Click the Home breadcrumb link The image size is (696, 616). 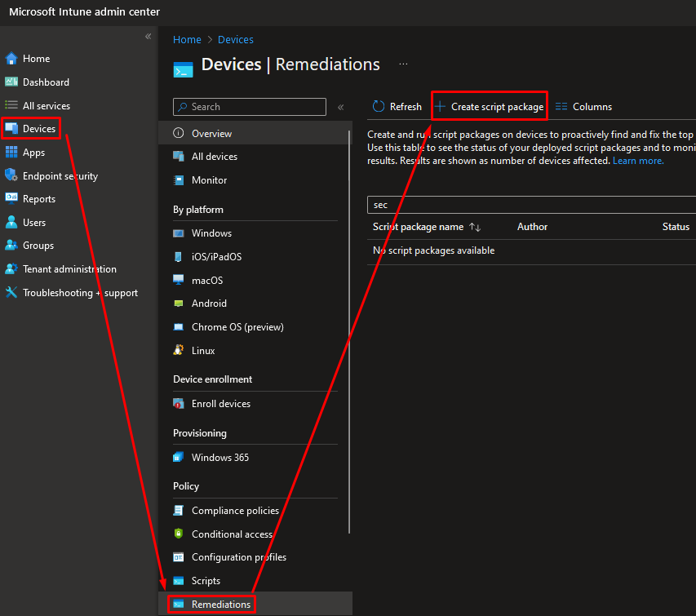point(187,39)
